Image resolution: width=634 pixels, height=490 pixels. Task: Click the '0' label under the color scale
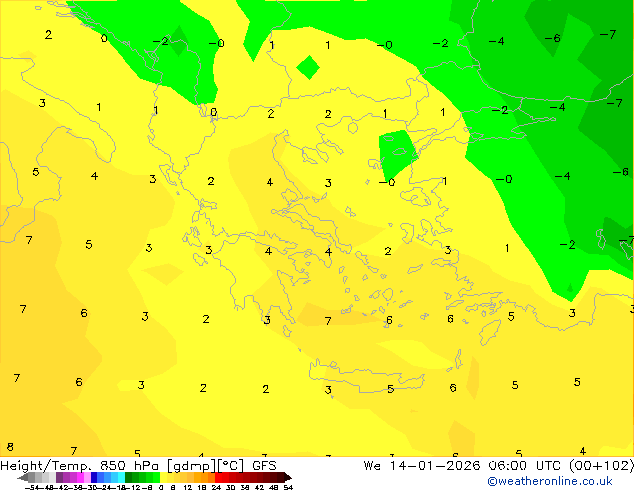(161, 487)
